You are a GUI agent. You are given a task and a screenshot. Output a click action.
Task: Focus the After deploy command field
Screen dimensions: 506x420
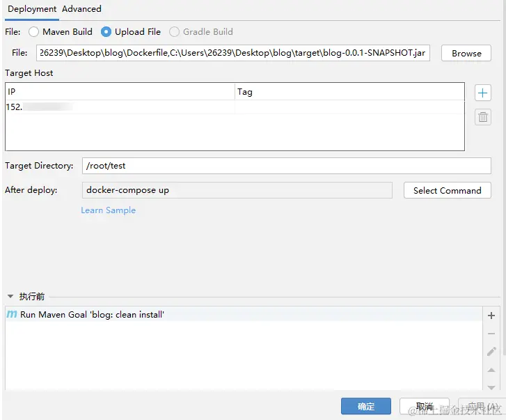pyautogui.click(x=237, y=190)
